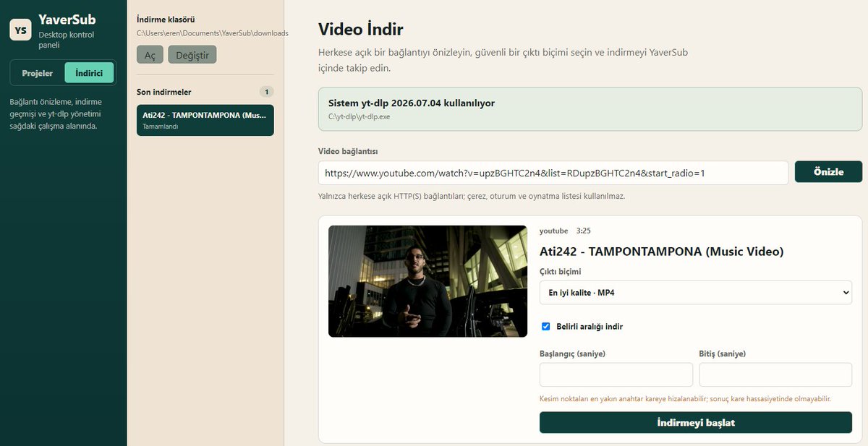This screenshot has width=868, height=446.
Task: Switch to the İndirici tab
Action: pos(89,73)
